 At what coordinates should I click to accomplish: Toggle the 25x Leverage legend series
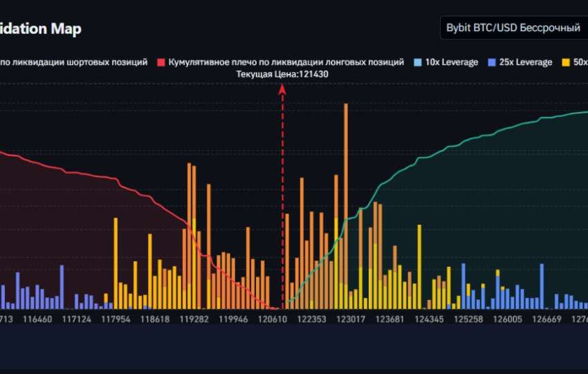click(x=525, y=62)
